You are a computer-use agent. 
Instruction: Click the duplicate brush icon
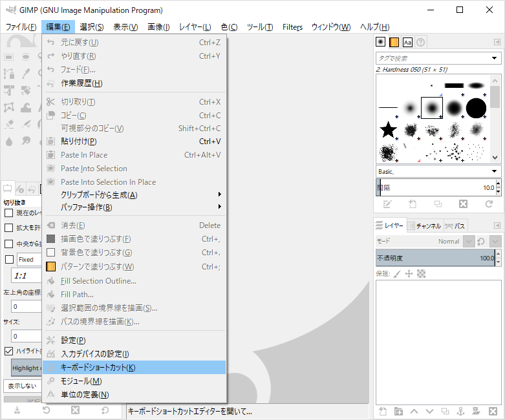coord(438,204)
